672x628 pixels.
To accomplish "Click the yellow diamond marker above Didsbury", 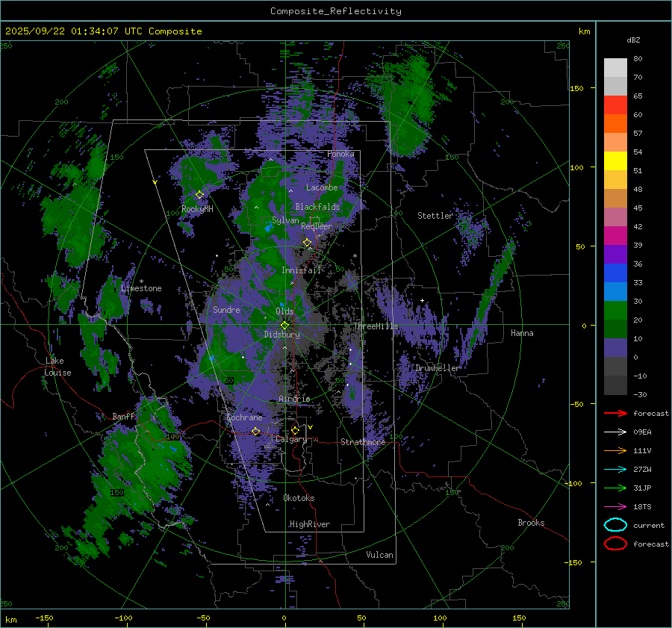I will pyautogui.click(x=284, y=325).
